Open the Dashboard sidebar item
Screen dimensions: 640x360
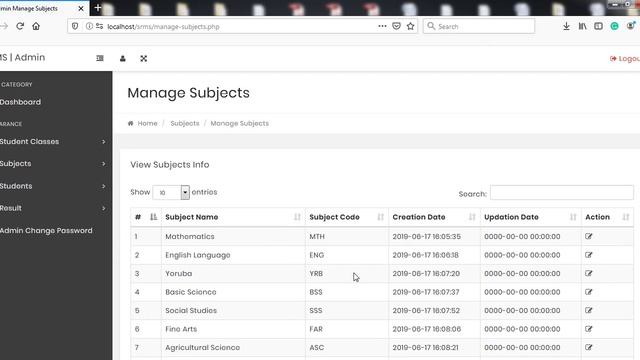pos(20,102)
